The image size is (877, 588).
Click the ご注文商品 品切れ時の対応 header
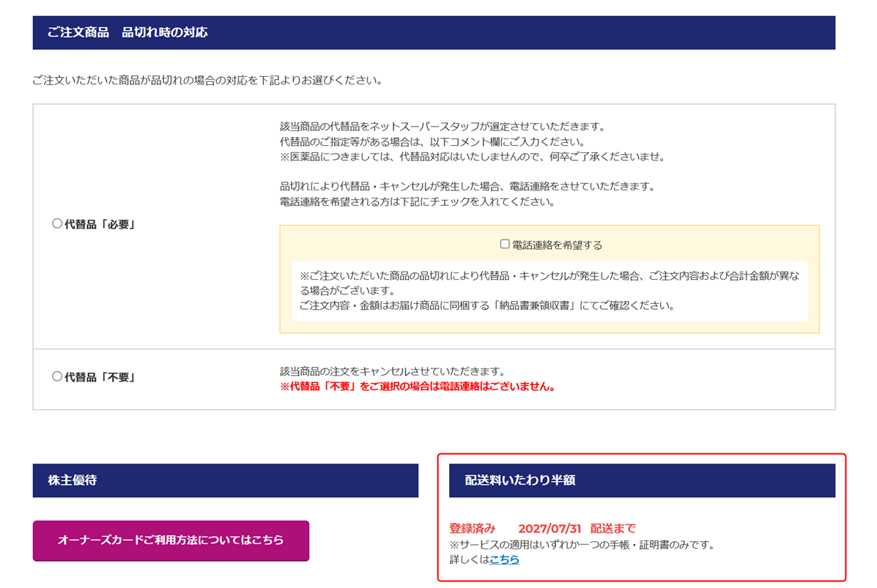click(x=127, y=33)
